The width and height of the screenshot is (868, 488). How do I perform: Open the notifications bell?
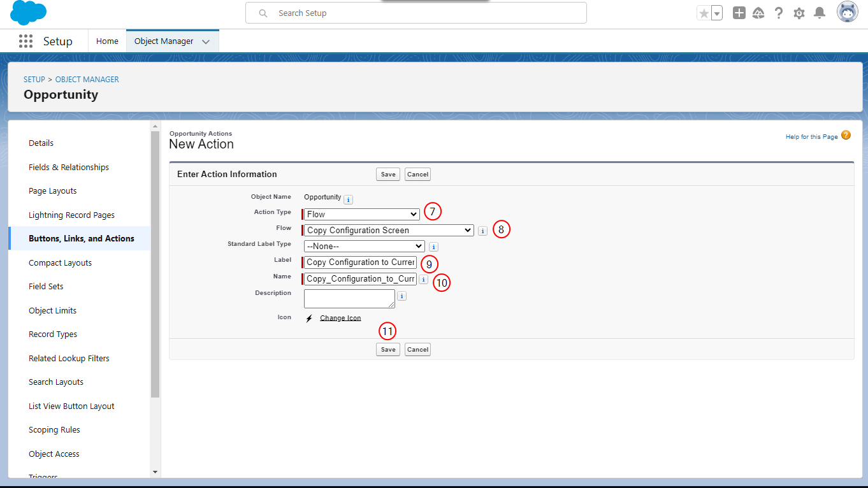pyautogui.click(x=820, y=13)
